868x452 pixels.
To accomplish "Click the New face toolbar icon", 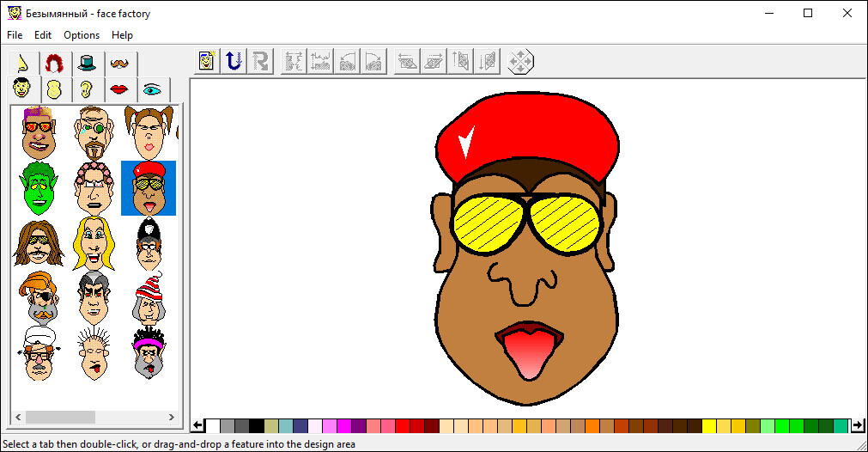I will click(x=207, y=61).
